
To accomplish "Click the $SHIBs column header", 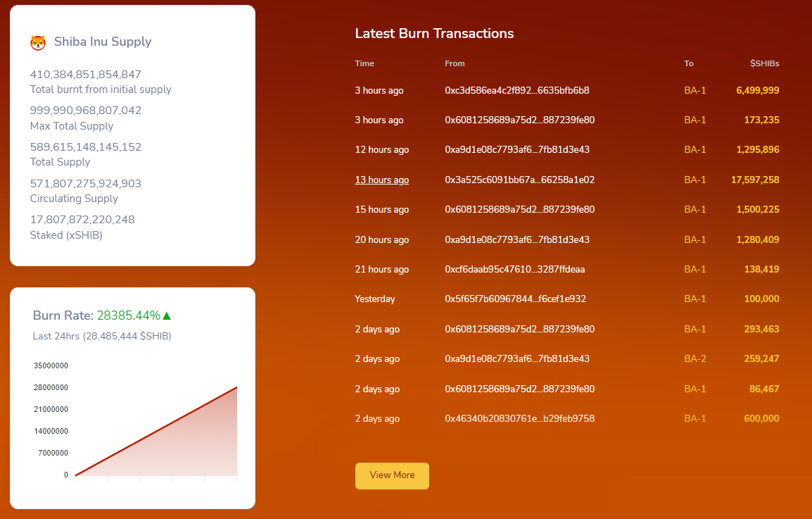I will (x=764, y=63).
